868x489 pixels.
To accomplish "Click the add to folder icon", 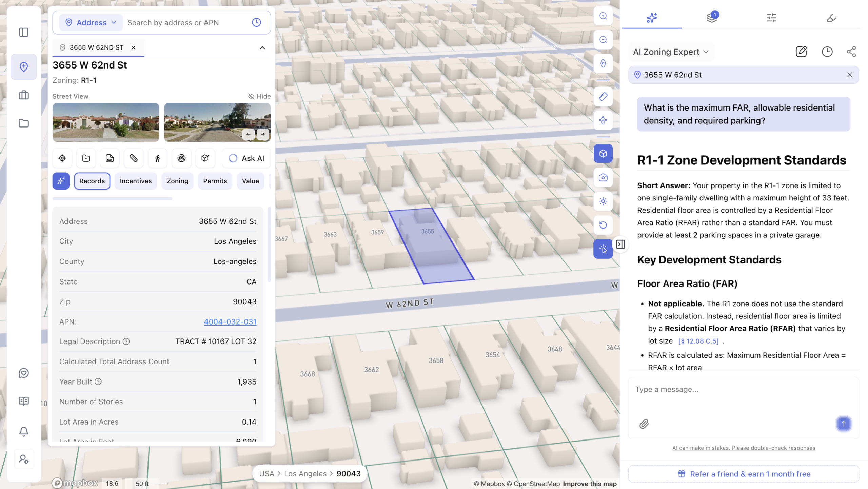I will [86, 158].
